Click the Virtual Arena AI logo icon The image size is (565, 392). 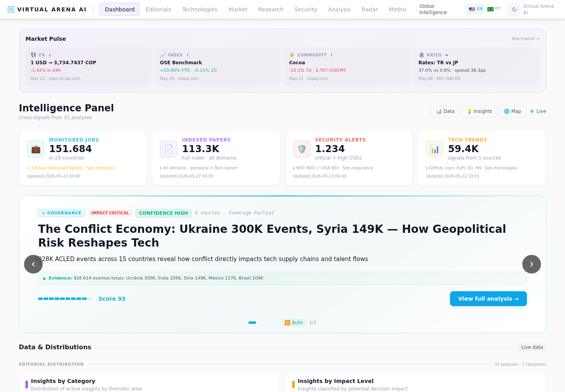point(11,9)
